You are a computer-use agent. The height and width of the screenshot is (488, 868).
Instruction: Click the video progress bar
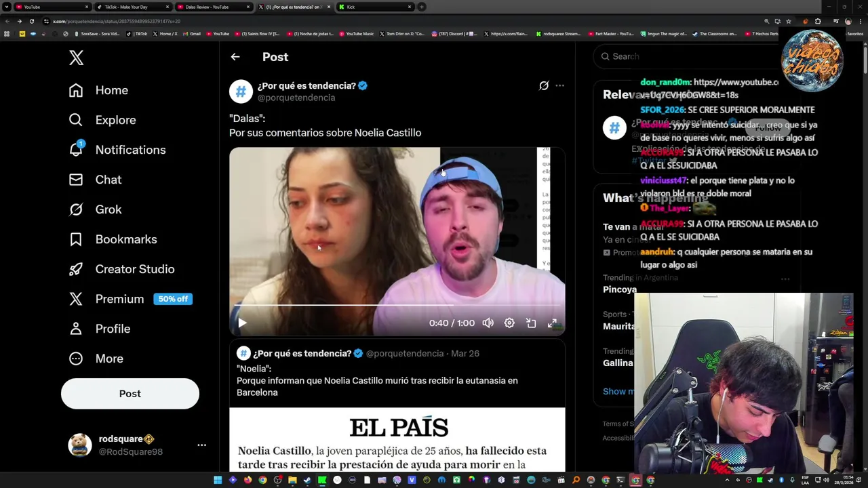click(397, 306)
